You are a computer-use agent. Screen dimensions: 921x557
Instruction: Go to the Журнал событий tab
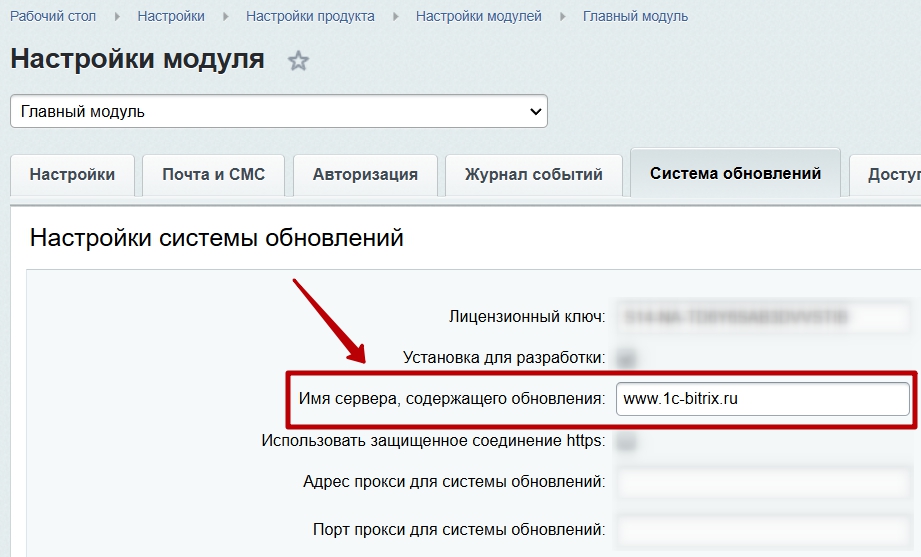533,175
